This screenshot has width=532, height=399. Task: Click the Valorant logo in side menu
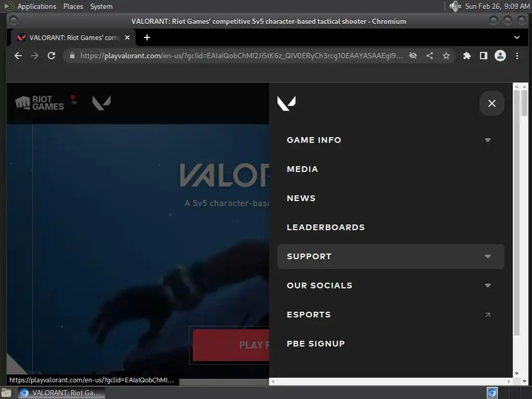[x=286, y=103]
